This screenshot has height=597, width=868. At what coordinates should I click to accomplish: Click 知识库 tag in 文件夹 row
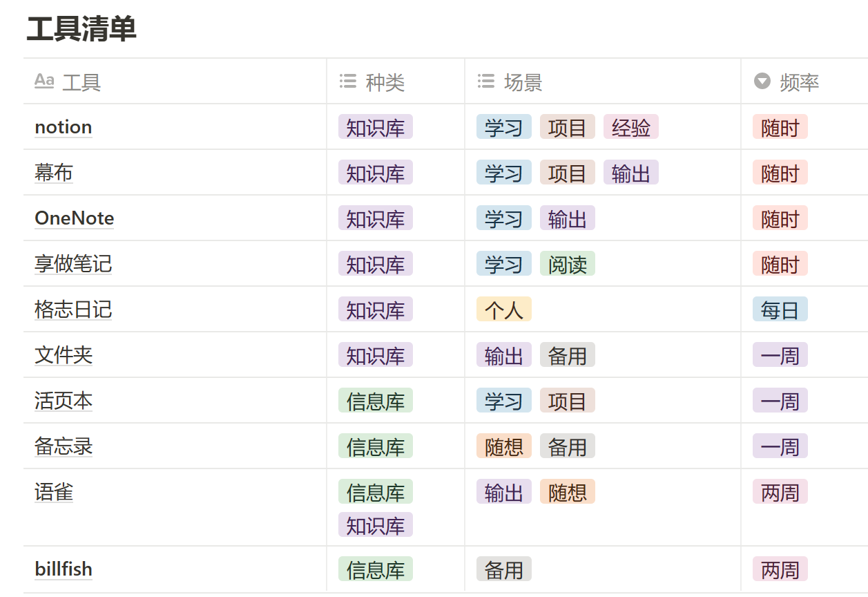click(x=376, y=355)
